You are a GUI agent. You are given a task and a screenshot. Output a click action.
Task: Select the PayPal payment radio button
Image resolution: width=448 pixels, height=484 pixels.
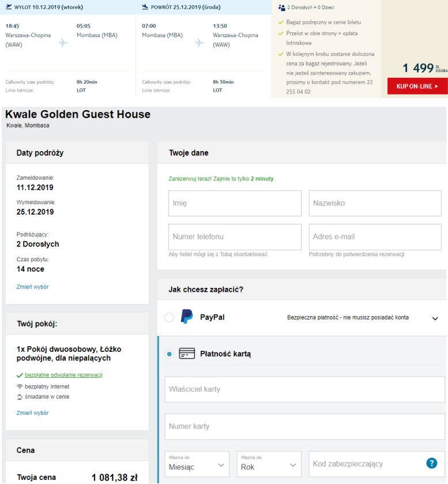coord(169,317)
